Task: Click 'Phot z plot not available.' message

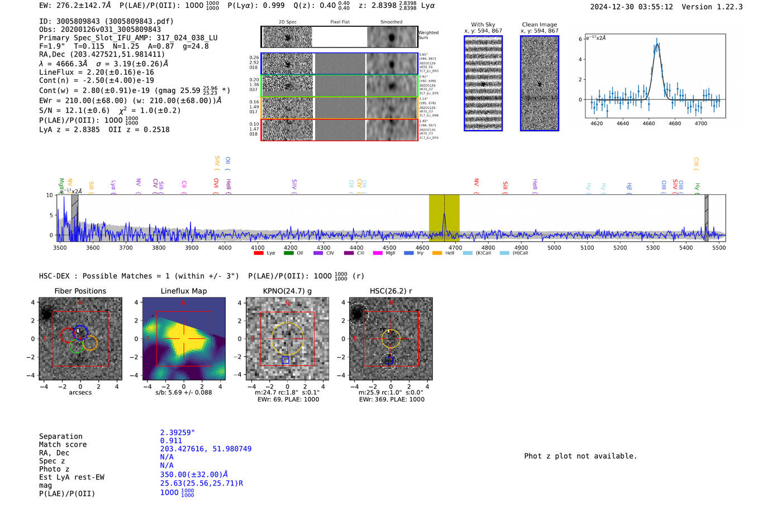Action: (x=580, y=456)
